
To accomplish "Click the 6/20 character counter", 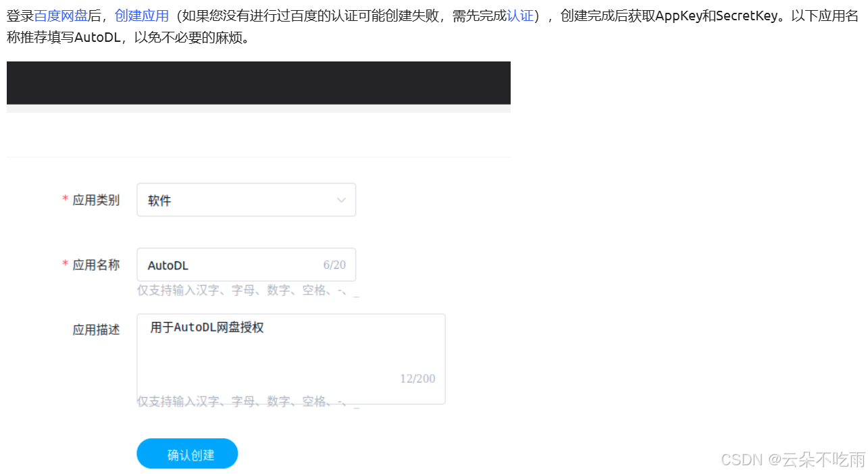I will (334, 265).
